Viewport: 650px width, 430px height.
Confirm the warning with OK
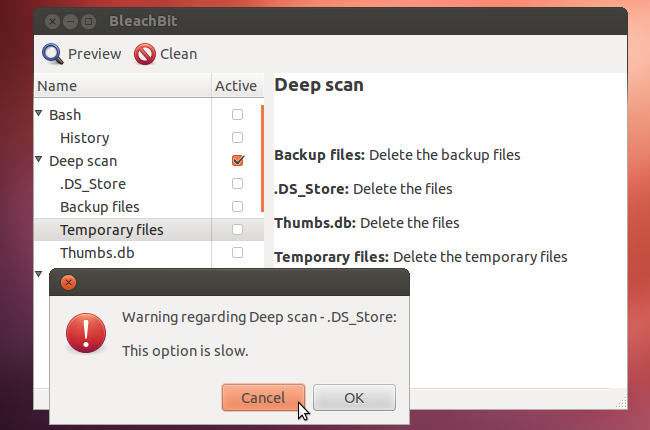coord(354,398)
